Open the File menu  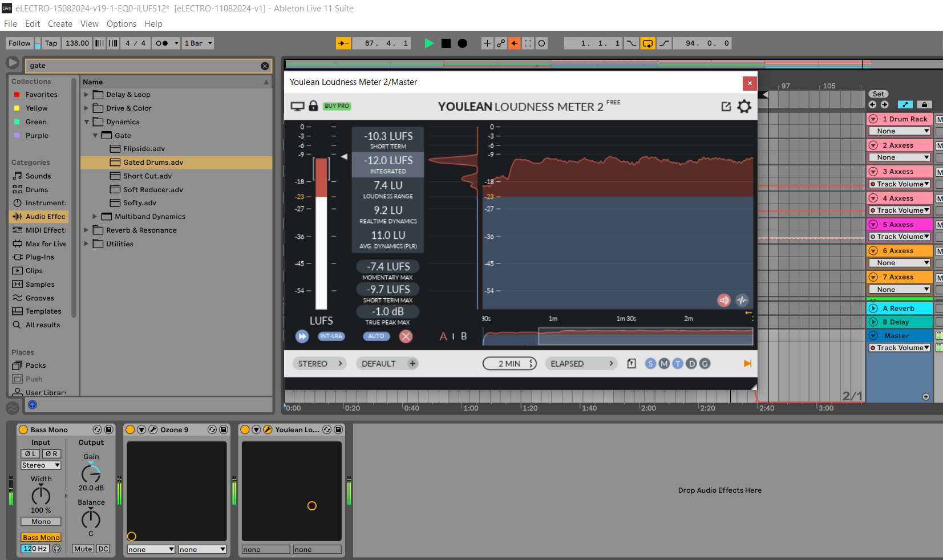pyautogui.click(x=10, y=24)
